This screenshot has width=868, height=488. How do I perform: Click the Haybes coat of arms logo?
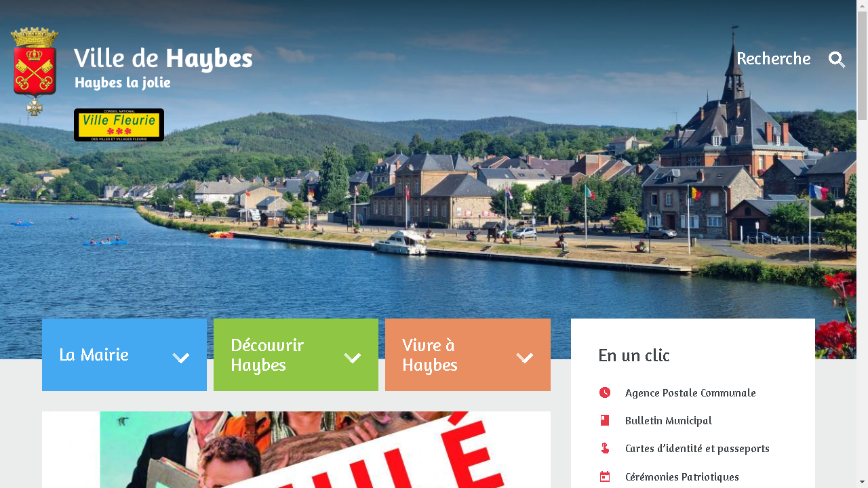[x=35, y=71]
